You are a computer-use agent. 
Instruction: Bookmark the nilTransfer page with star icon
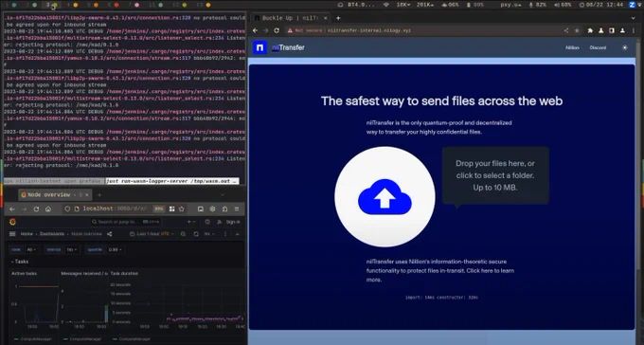tap(577, 30)
